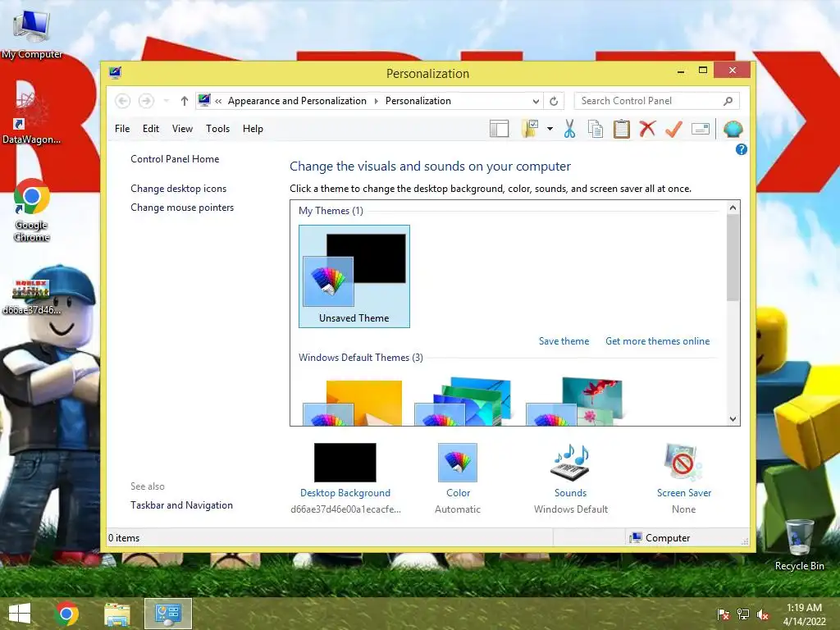Screen dimensions: 840x630
Task: Click the Cut scissors toolbar icon
Action: (569, 129)
